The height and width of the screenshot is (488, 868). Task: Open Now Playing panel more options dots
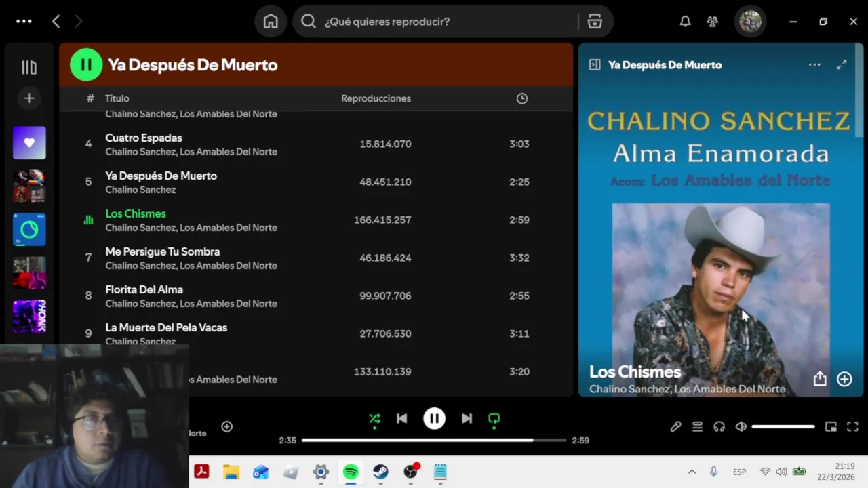[814, 65]
